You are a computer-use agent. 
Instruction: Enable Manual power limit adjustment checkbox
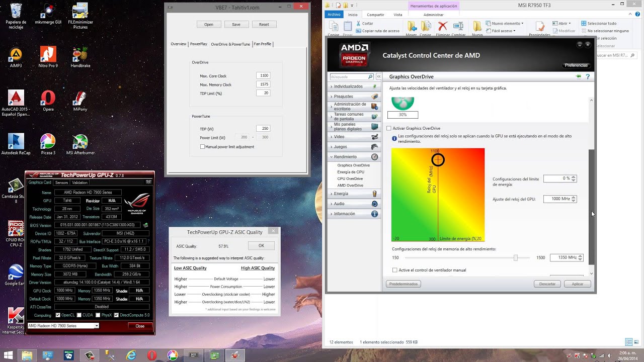click(202, 147)
